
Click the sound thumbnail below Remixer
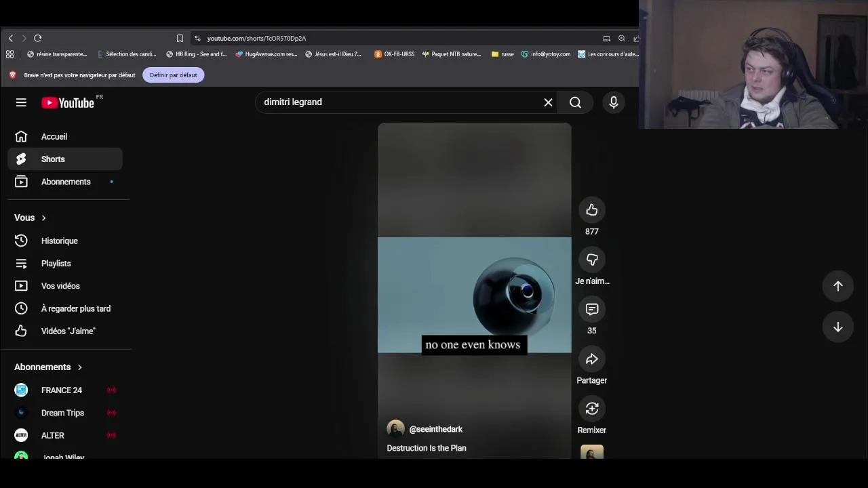click(592, 452)
